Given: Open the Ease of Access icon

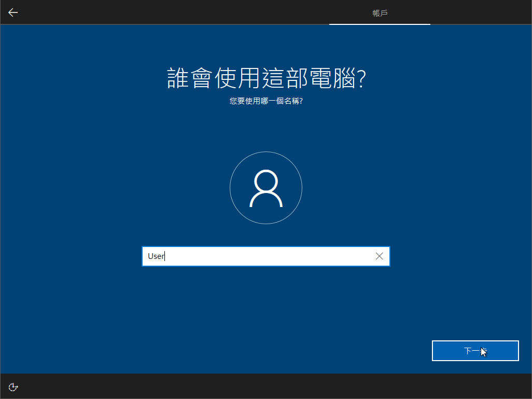Looking at the screenshot, I should pos(13,387).
